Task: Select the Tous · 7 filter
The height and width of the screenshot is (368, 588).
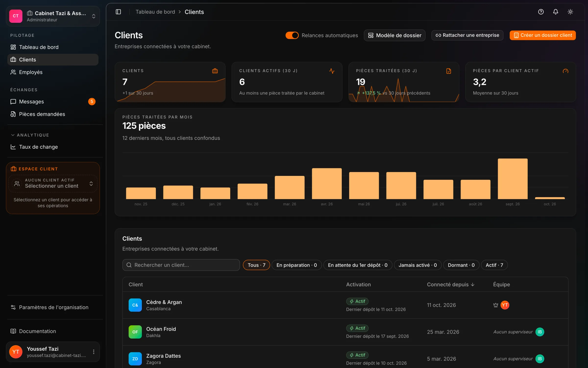Action: (256, 265)
